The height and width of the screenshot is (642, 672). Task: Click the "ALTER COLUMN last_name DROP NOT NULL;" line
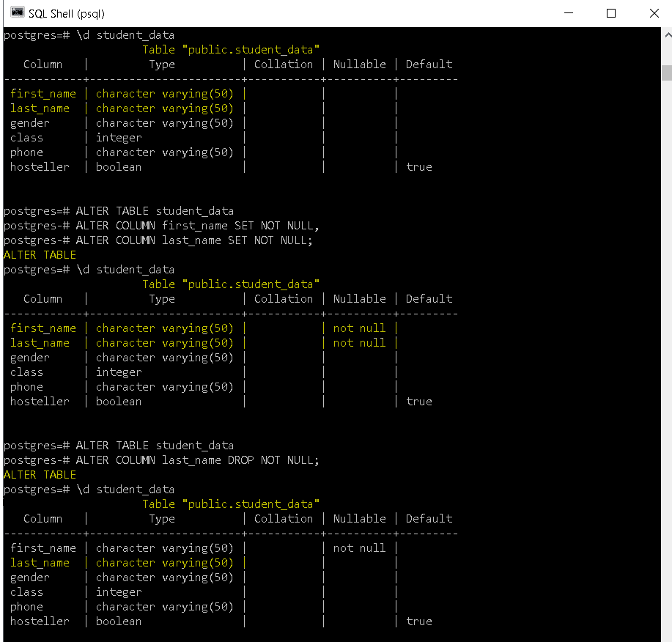coord(198,460)
